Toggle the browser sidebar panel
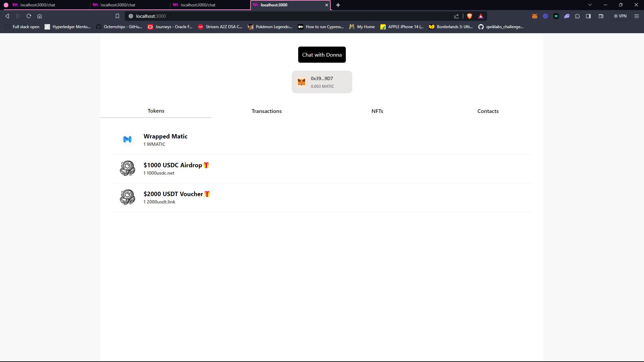This screenshot has width=644, height=362. tap(589, 16)
